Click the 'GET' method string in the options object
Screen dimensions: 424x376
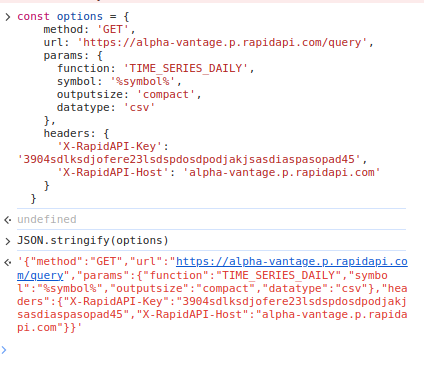(113, 29)
